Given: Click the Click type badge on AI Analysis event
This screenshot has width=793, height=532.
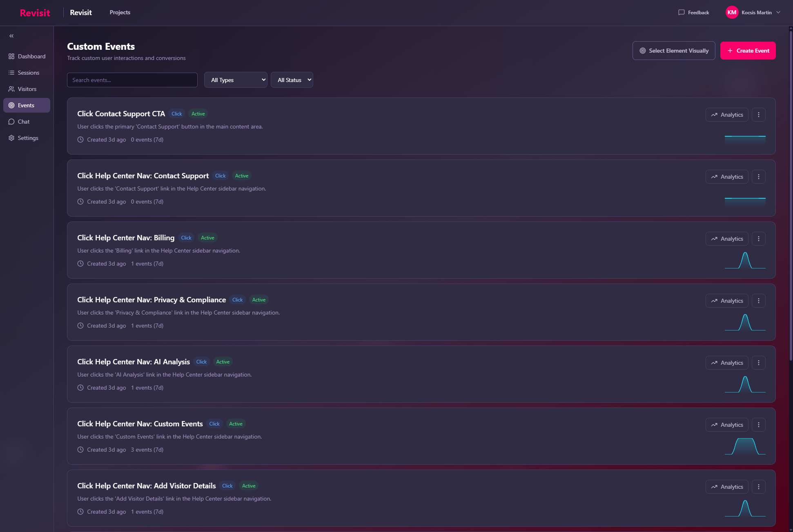Looking at the screenshot, I should pos(201,361).
